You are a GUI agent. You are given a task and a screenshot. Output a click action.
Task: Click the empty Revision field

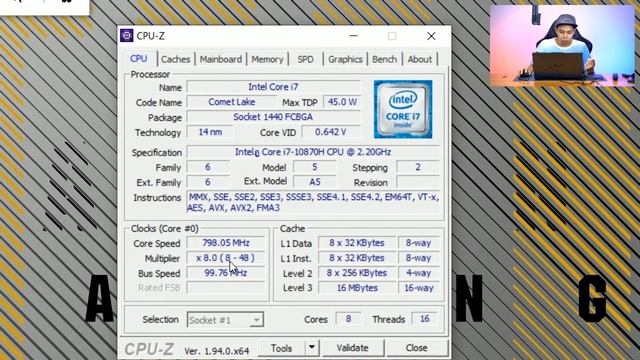tap(418, 182)
